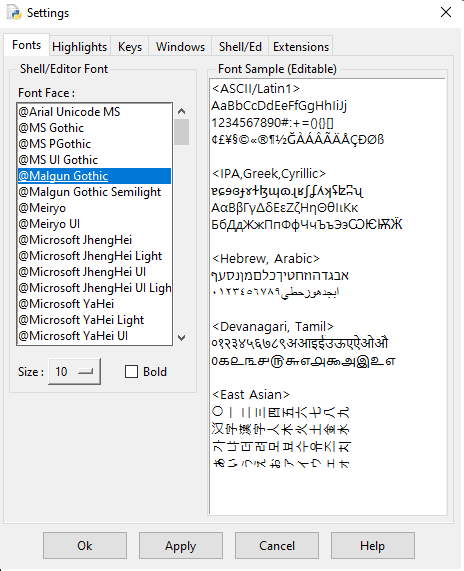Select the highlighted @Malgun Gothic font
The height and width of the screenshot is (571, 464).
94,176
